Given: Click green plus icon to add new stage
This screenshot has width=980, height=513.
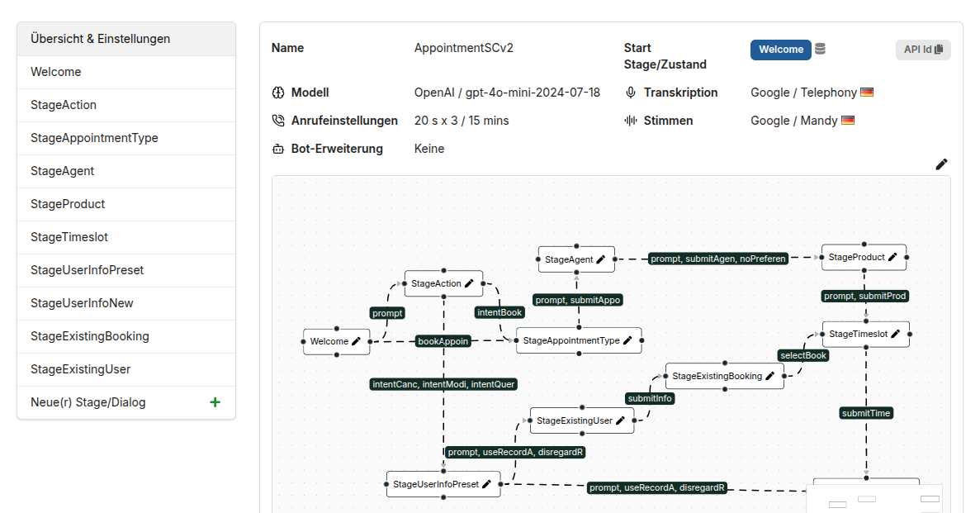Looking at the screenshot, I should coord(215,402).
